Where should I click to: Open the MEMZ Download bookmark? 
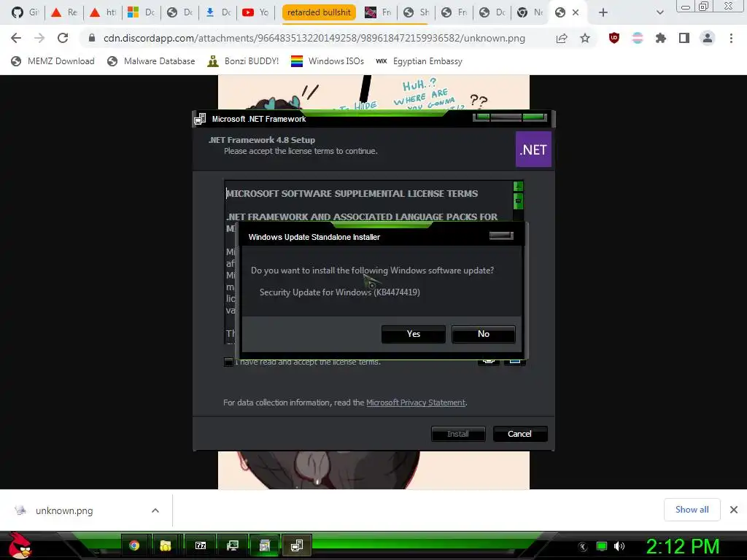click(x=53, y=61)
